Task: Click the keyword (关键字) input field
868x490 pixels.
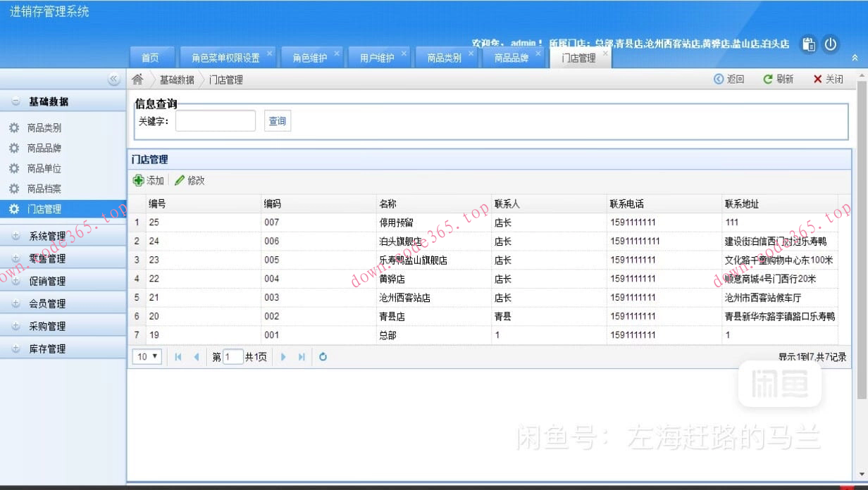Action: click(216, 120)
